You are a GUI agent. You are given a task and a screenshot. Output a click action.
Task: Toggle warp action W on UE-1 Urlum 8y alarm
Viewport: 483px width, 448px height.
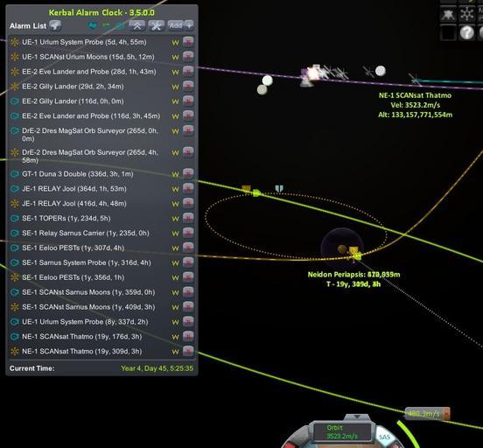(175, 323)
